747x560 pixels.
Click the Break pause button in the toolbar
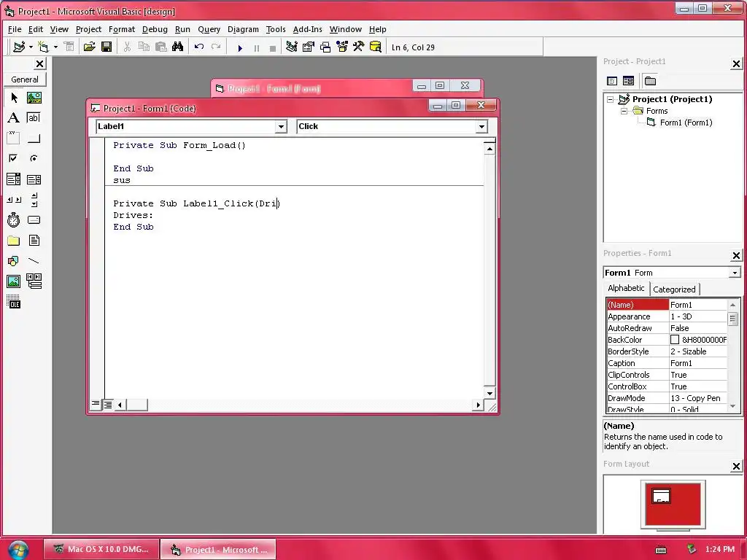click(x=256, y=47)
